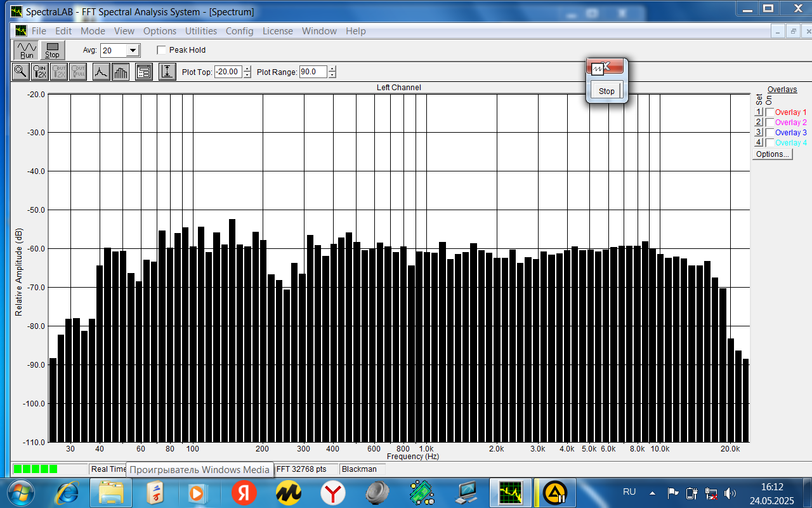This screenshot has height=508, width=812.
Task: Click the RU language indicator
Action: [x=629, y=492]
